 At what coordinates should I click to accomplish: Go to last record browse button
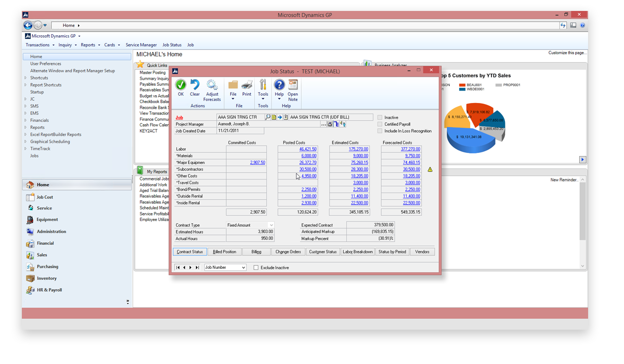coord(197,267)
